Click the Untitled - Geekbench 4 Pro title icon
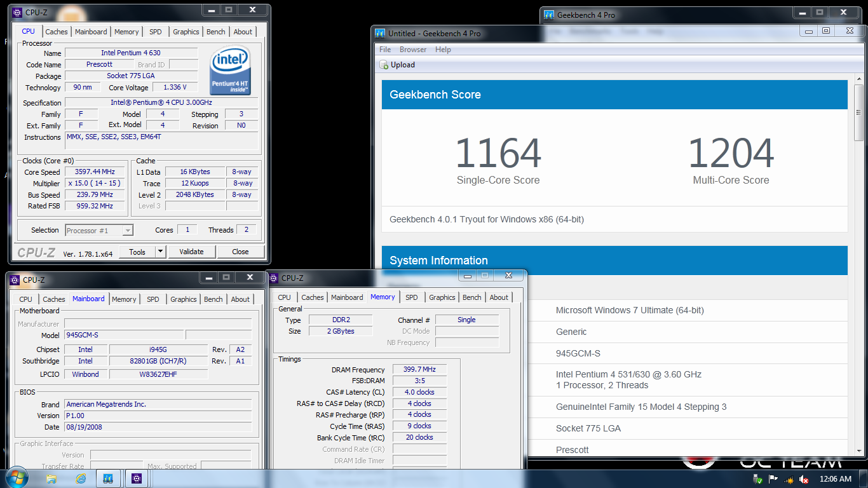868x488 pixels. [x=380, y=33]
